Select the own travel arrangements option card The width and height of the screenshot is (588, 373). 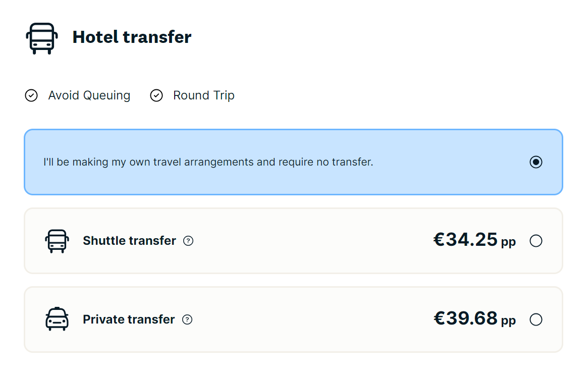coord(293,162)
